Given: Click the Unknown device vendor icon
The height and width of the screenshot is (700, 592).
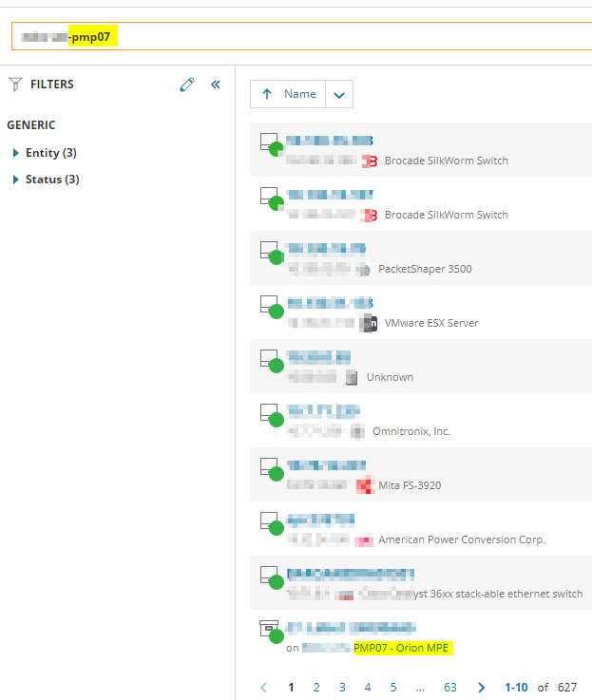Looking at the screenshot, I should pyautogui.click(x=353, y=378).
